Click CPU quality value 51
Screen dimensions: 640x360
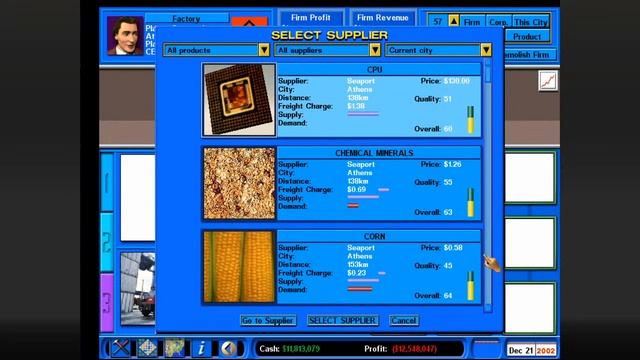point(447,99)
